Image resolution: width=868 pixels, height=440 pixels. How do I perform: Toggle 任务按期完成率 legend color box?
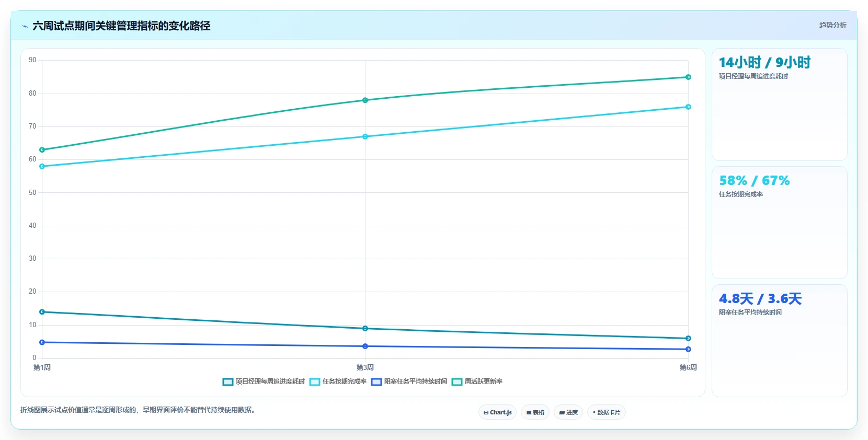315,382
